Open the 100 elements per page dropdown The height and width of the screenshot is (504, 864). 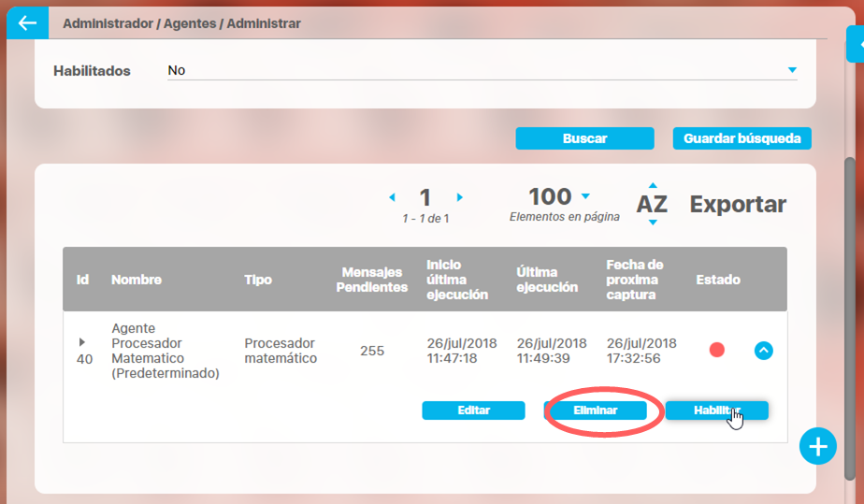pos(586,196)
